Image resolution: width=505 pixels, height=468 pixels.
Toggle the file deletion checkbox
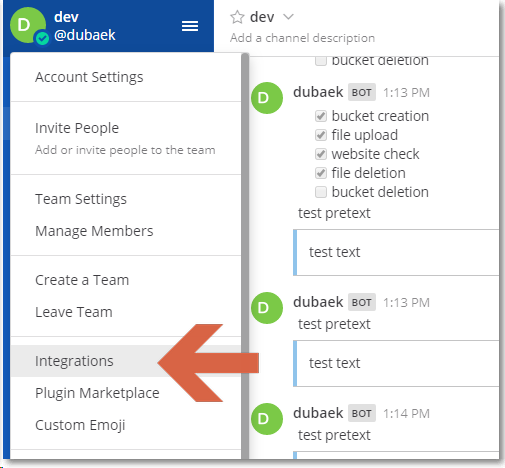tap(321, 173)
